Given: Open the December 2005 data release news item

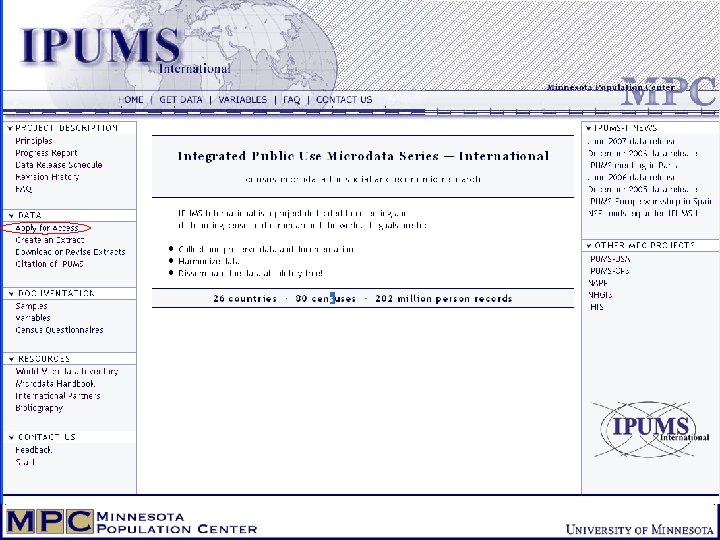Looking at the screenshot, I should [643, 189].
